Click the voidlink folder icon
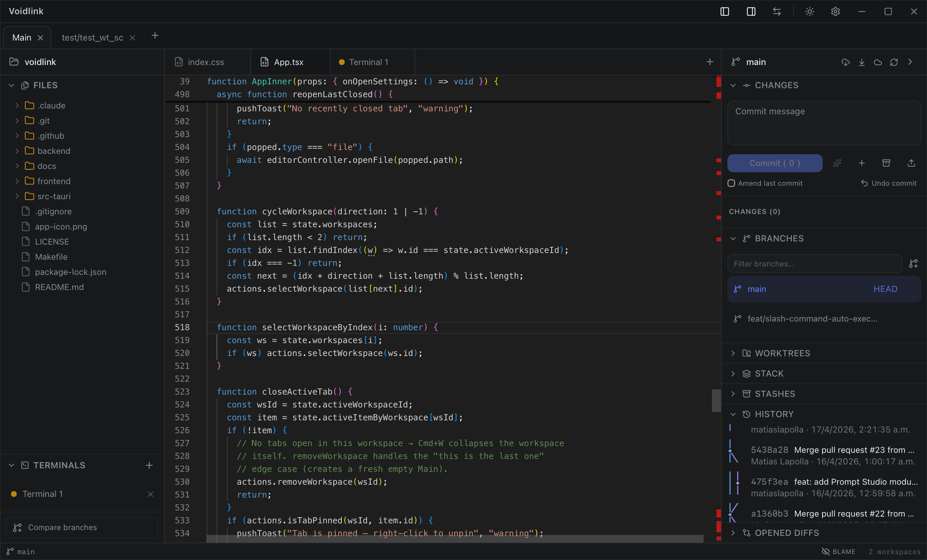The height and width of the screenshot is (560, 927). point(14,62)
